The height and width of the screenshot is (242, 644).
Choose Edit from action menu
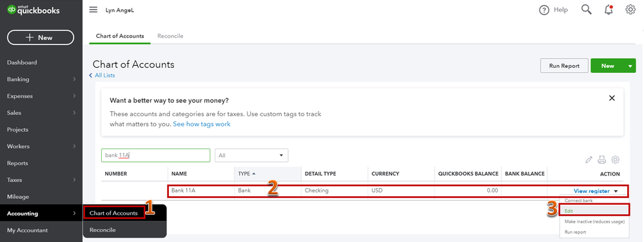(x=594, y=210)
